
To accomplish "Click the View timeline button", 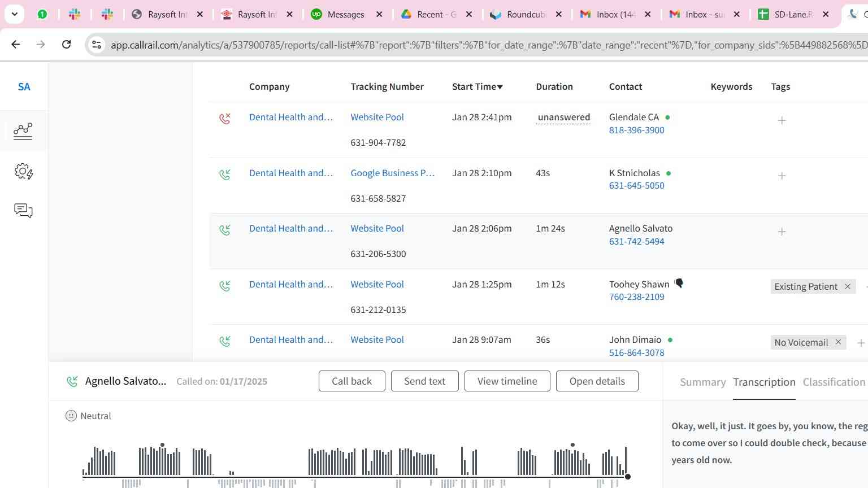I will 507,381.
